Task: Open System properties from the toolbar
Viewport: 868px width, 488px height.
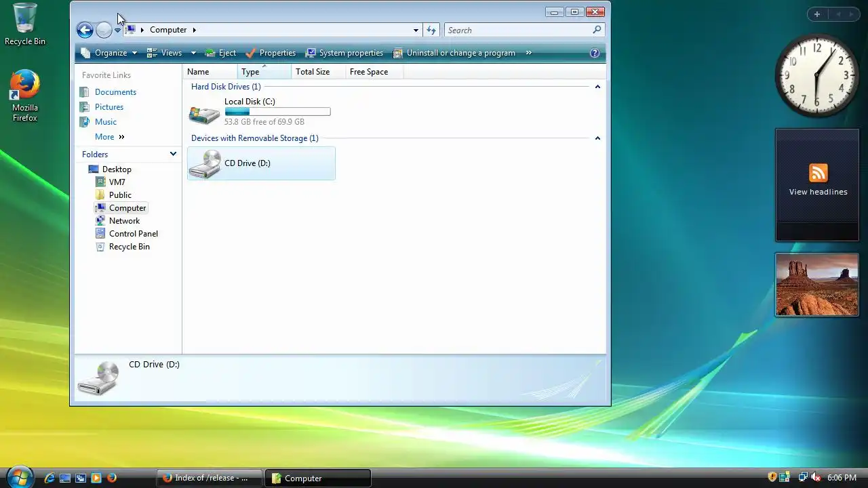Action: tap(344, 53)
